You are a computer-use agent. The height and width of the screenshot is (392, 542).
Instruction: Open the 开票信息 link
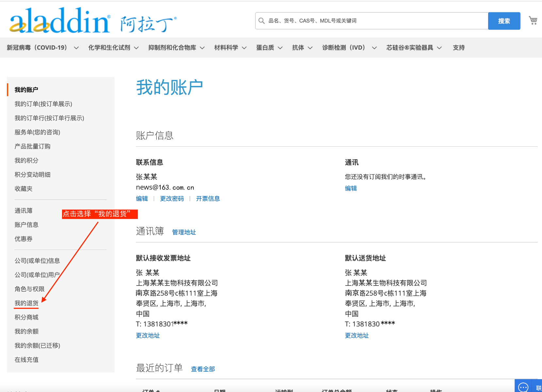pyautogui.click(x=208, y=199)
